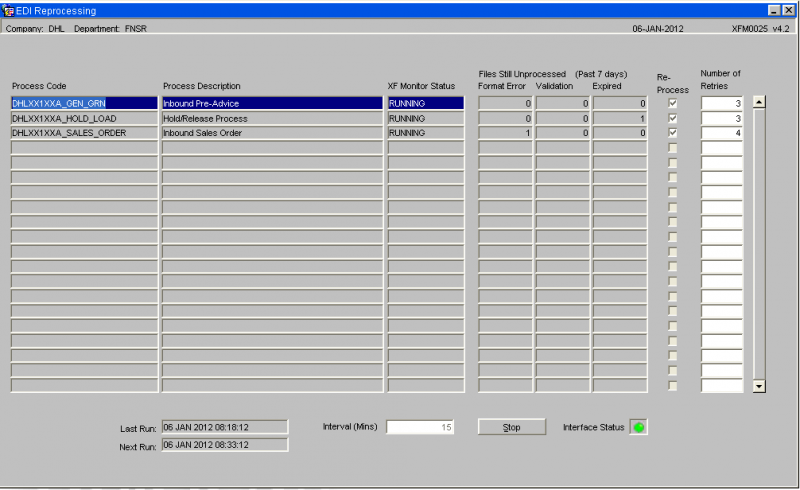Toggle Re-Process checkbox for DHLXX1XXA_GEN_GRN
Image resolution: width=800 pixels, height=490 pixels.
[672, 103]
